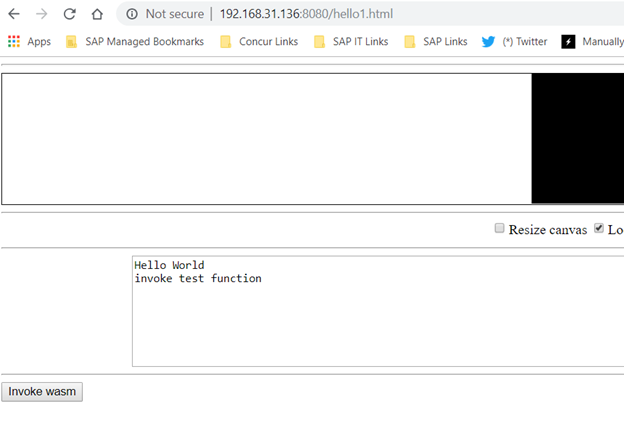Open site info via Not secure icon

click(132, 14)
